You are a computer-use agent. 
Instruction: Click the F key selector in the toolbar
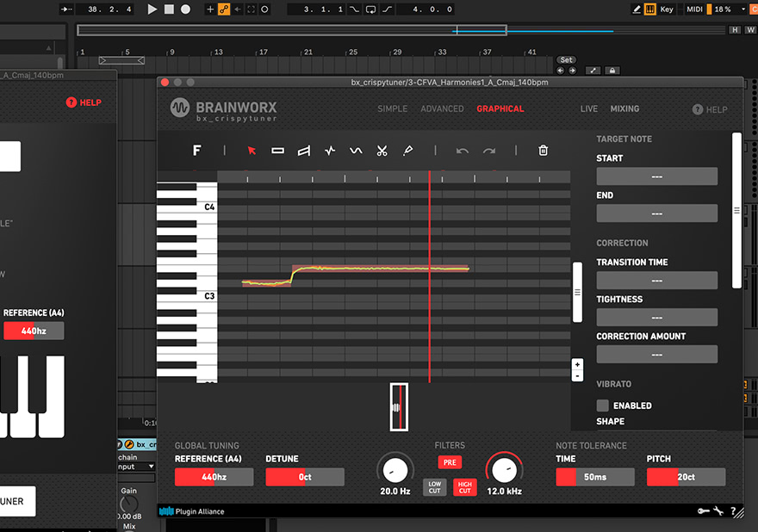pos(196,151)
